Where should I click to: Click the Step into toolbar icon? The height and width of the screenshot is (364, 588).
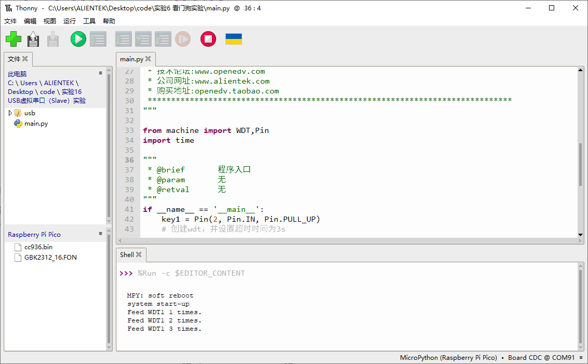click(143, 39)
